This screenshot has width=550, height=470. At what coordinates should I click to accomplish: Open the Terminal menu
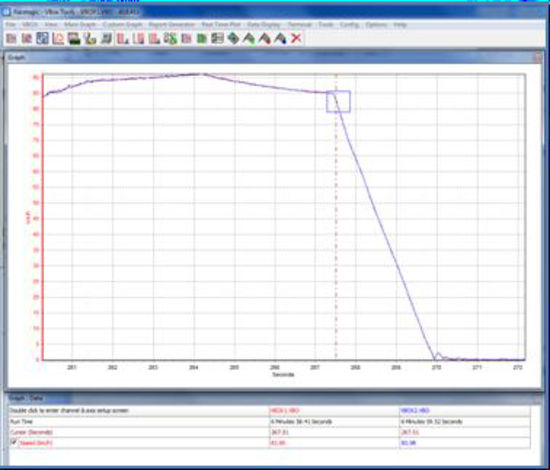tap(300, 25)
